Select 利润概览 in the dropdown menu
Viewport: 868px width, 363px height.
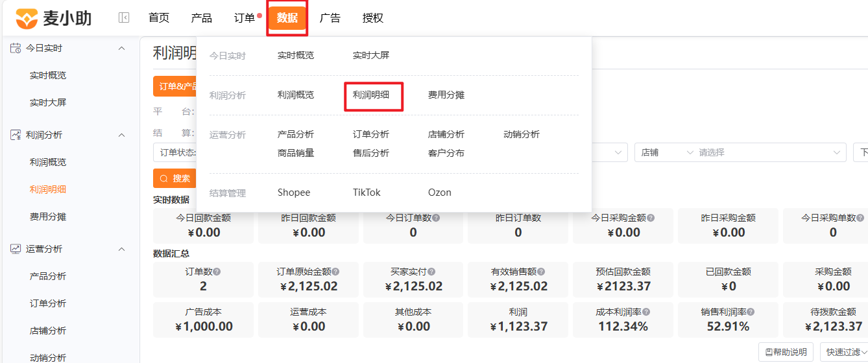pos(296,95)
